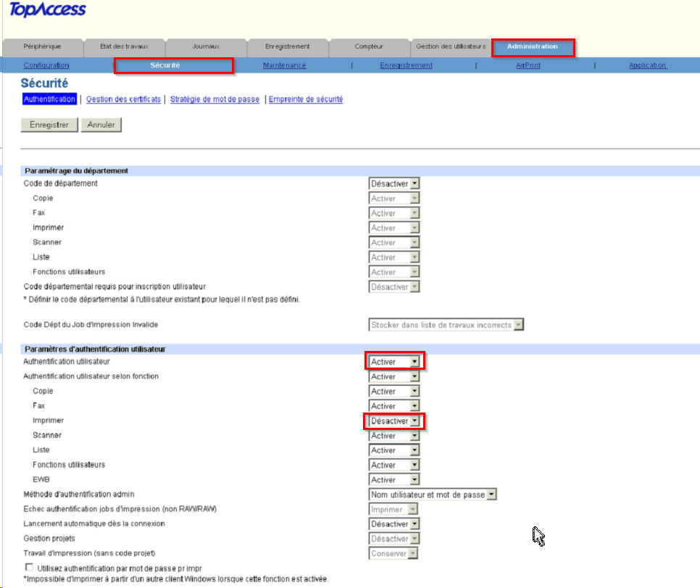Expand Méthode d'authentification admin dropdown

click(x=433, y=494)
